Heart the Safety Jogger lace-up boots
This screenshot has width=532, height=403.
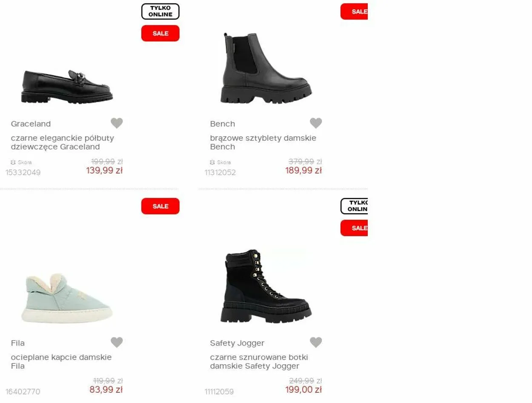pos(316,342)
